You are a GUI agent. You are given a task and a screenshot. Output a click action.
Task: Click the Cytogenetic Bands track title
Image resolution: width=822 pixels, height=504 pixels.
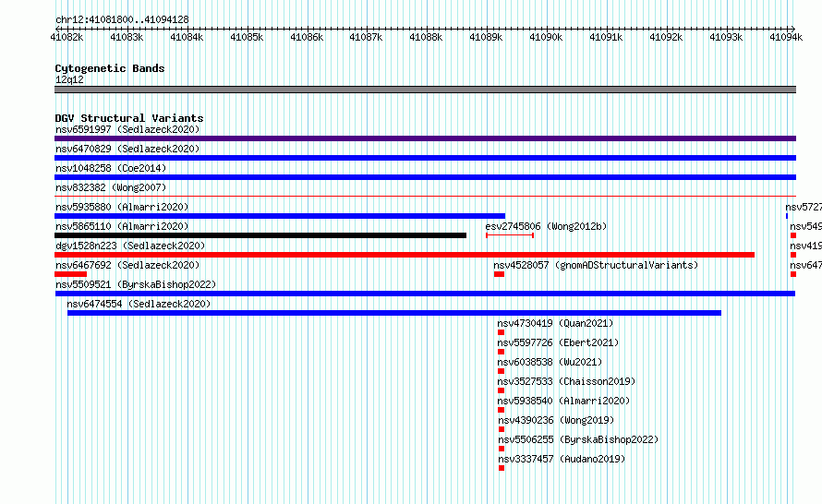(x=110, y=68)
